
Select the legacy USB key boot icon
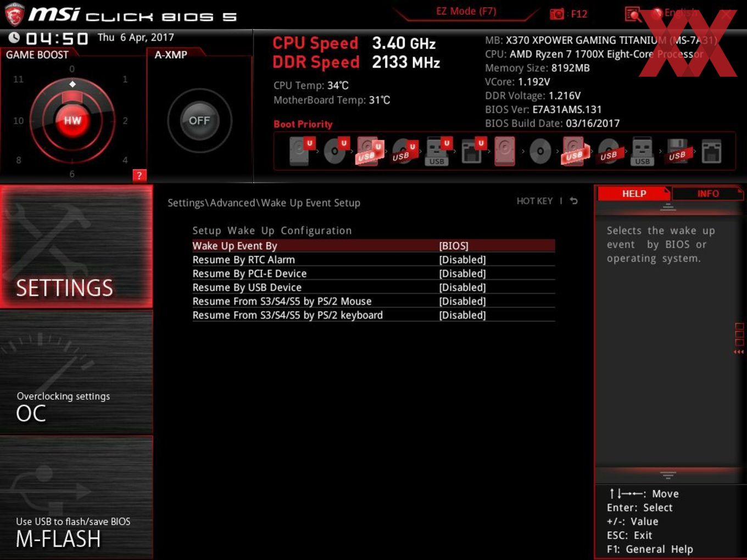coord(643,151)
